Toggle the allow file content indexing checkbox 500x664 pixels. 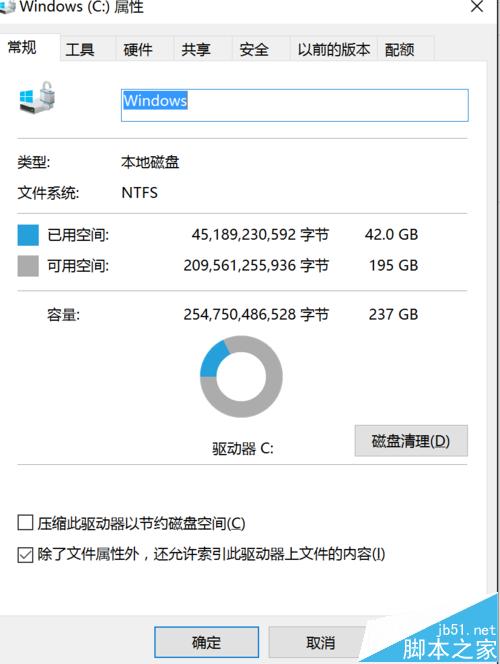click(25, 555)
